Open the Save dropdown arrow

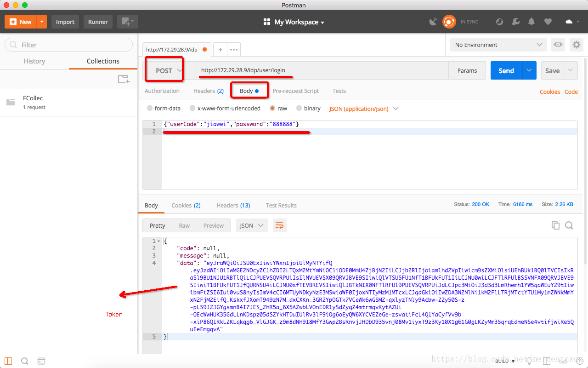point(570,70)
